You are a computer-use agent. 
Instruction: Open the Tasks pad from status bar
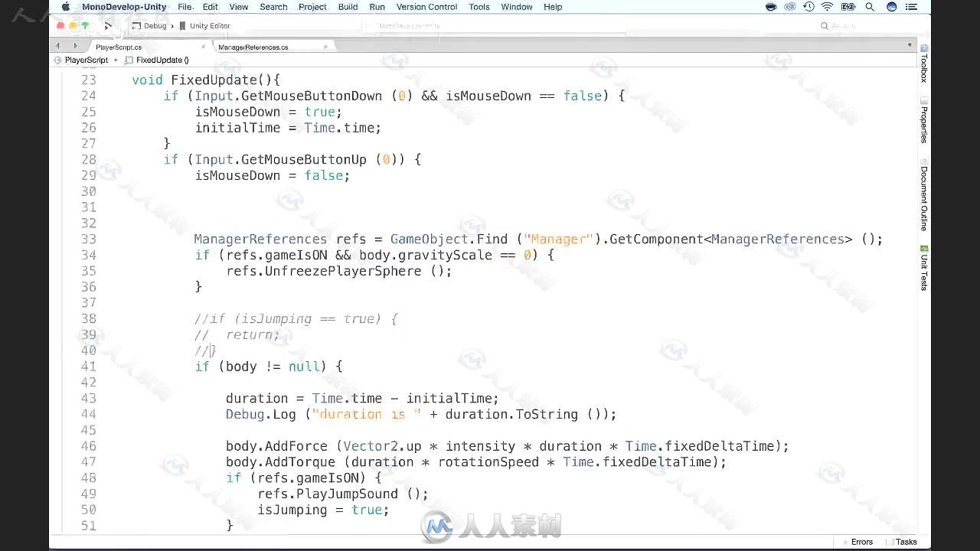tap(901, 542)
